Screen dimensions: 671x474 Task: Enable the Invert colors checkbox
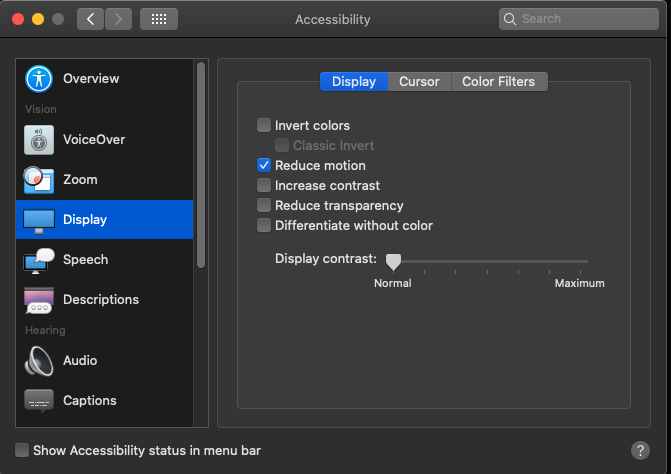click(x=264, y=126)
